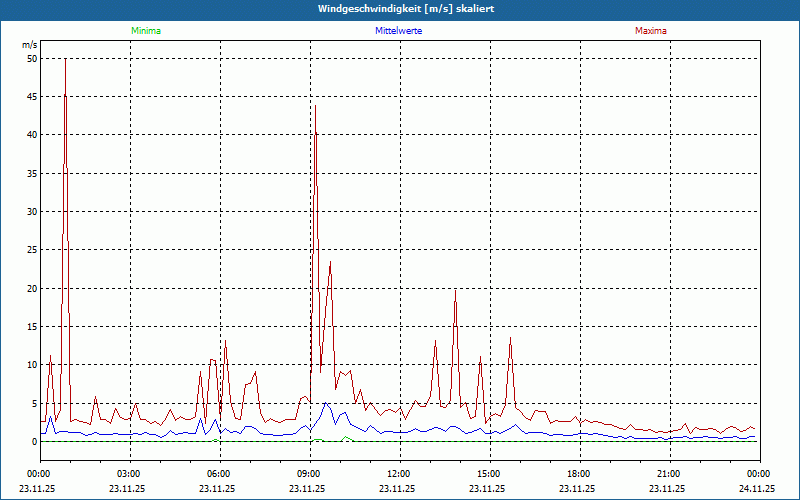Screen dimensions: 800x500
Task: Click the Minima legend label
Action: tap(146, 31)
